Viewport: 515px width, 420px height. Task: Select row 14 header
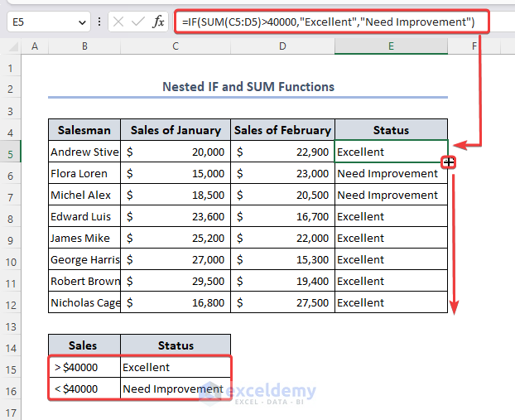tap(11, 324)
